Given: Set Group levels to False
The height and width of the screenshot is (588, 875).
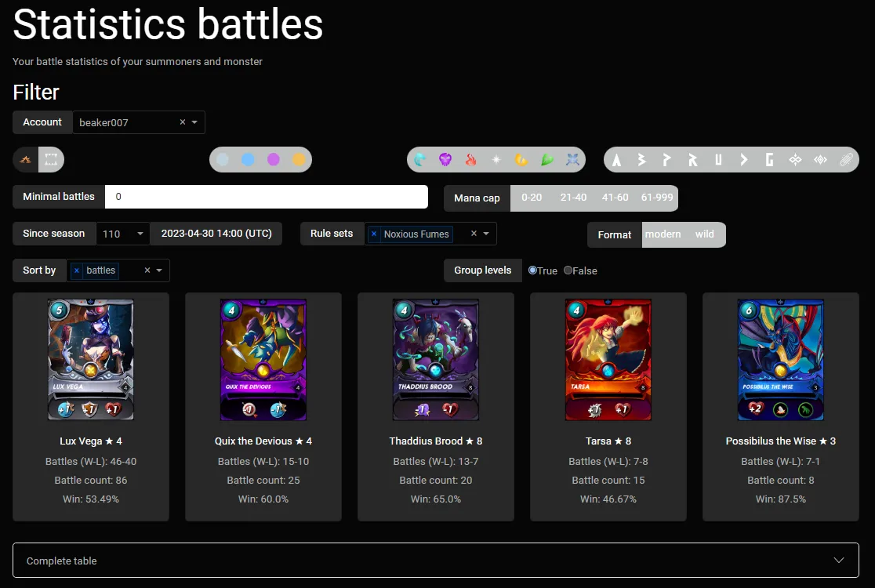Looking at the screenshot, I should coord(568,270).
